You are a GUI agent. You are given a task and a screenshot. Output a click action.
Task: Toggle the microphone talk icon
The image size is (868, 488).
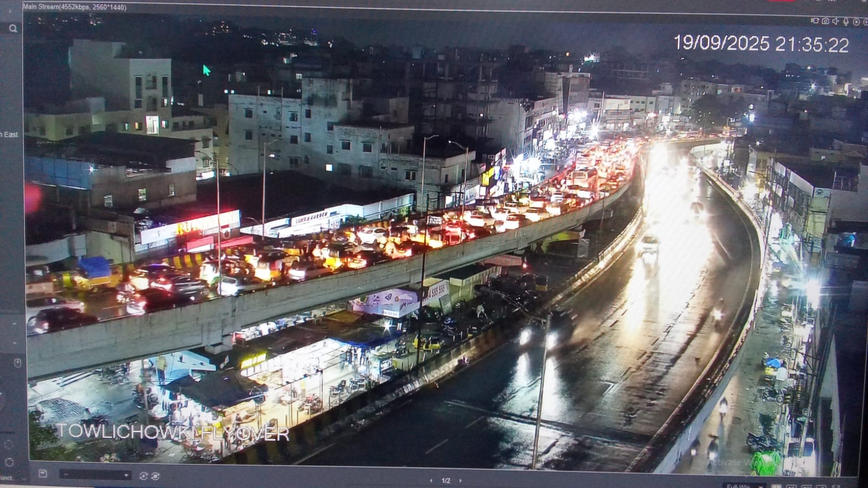click(x=846, y=22)
